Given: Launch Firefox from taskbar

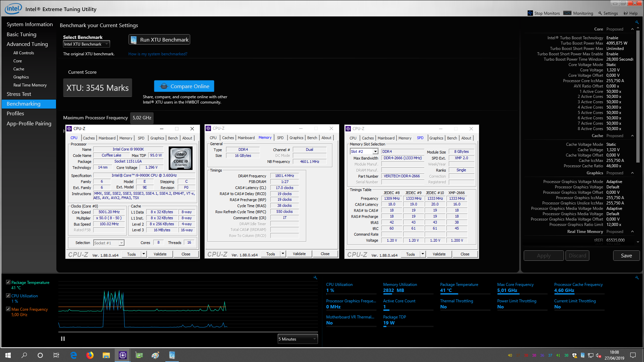Looking at the screenshot, I should point(90,355).
